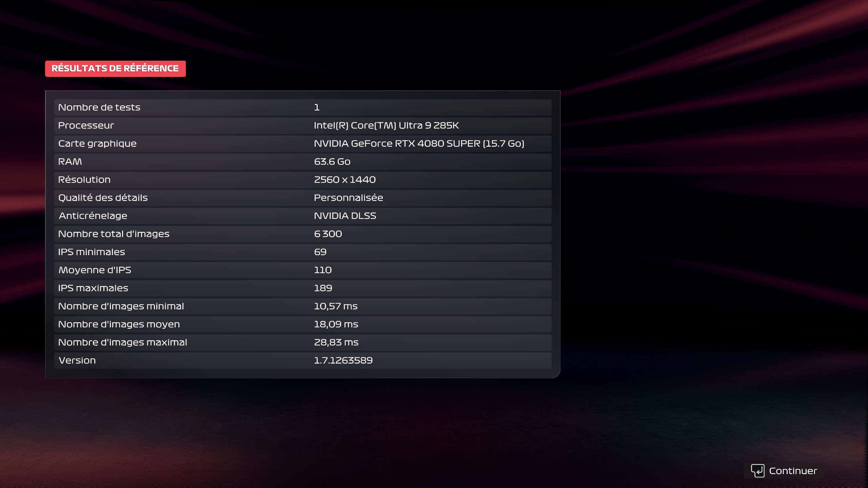Select the 63.6 Go RAM value

(332, 162)
